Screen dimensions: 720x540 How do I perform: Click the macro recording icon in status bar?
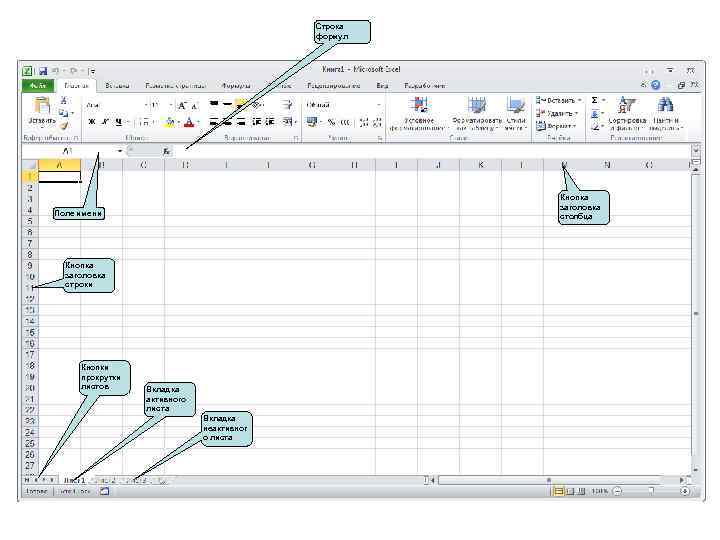click(105, 491)
